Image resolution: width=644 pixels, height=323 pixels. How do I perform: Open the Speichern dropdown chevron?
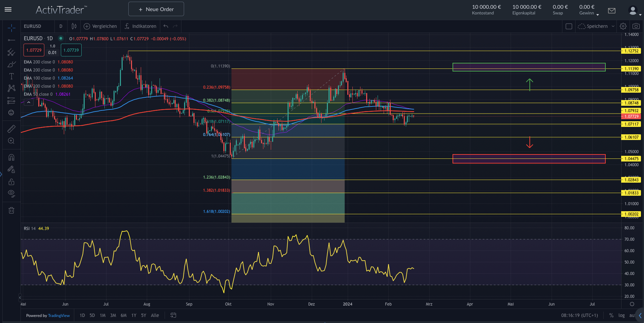tap(613, 26)
